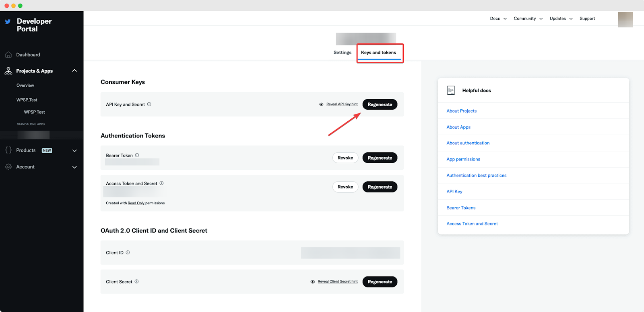This screenshot has width=644, height=312.
Task: Open the Read Only permissions link
Action: [x=136, y=203]
